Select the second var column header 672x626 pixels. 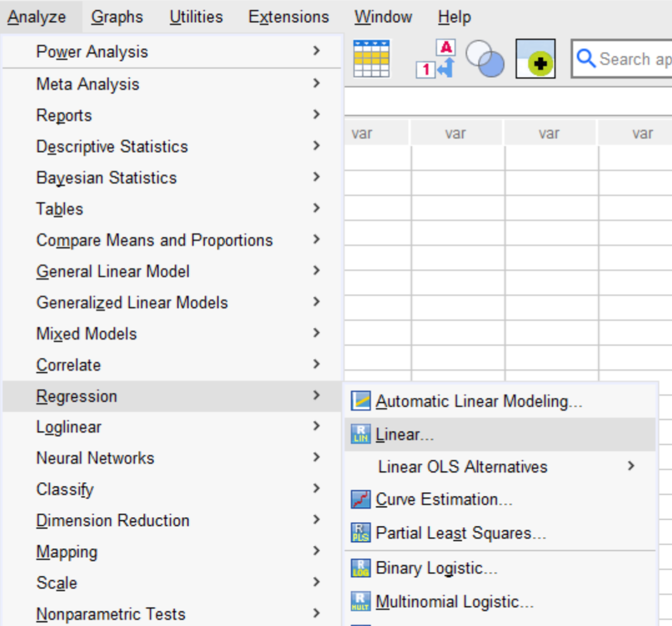[x=455, y=133]
